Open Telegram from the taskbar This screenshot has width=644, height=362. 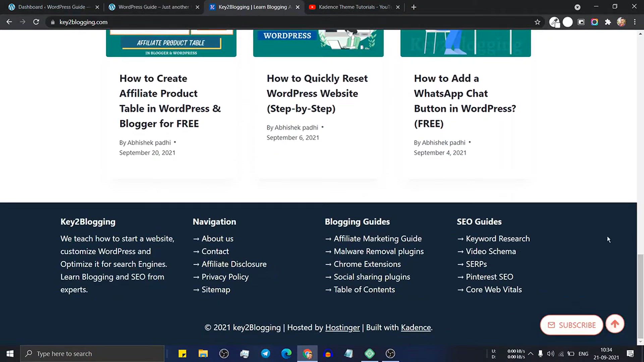265,354
